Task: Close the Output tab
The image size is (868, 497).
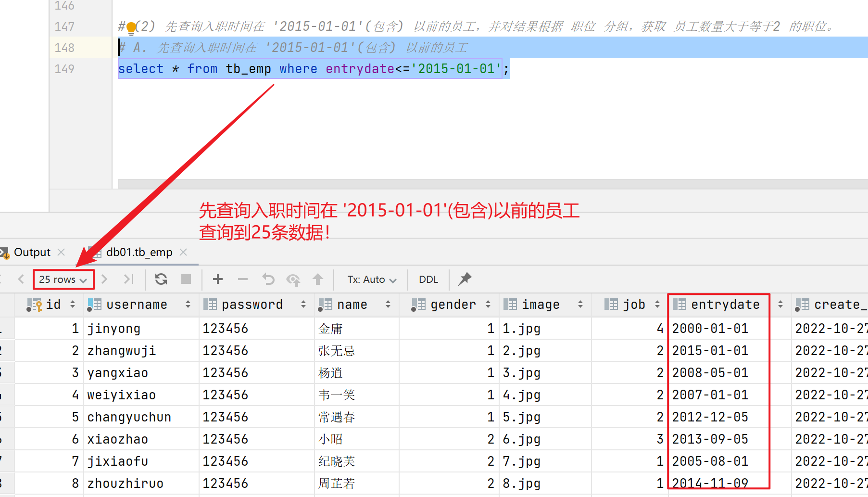Action: pos(61,252)
